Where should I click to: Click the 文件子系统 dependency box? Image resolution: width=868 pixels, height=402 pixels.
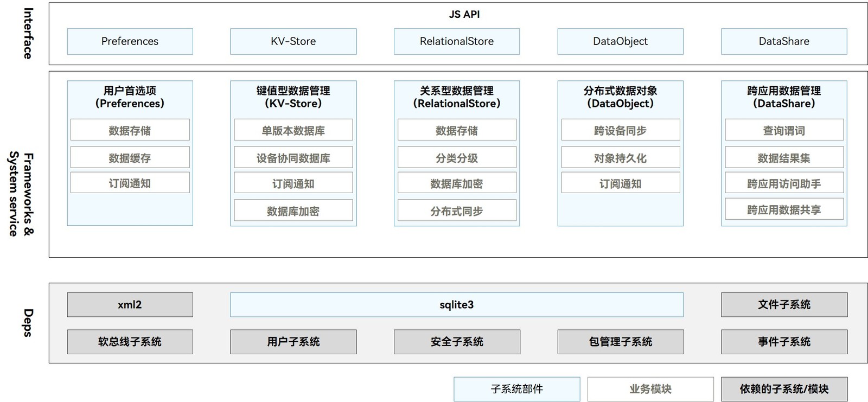[x=784, y=305]
